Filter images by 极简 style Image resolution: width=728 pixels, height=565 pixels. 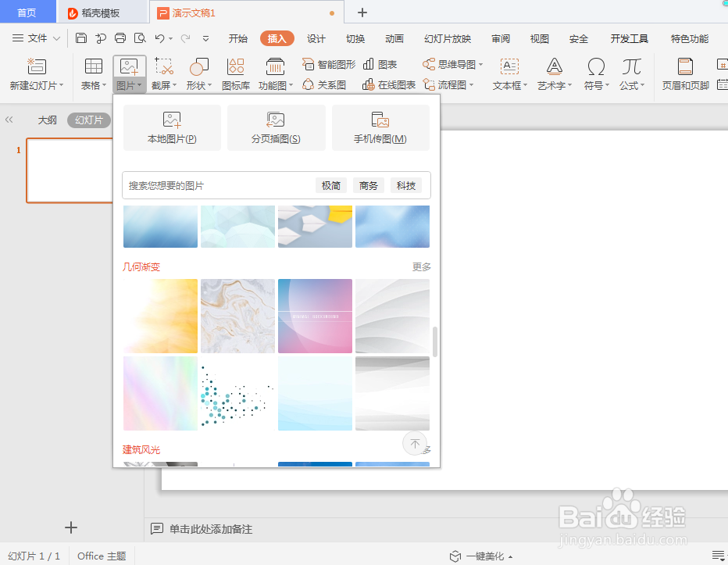click(330, 185)
